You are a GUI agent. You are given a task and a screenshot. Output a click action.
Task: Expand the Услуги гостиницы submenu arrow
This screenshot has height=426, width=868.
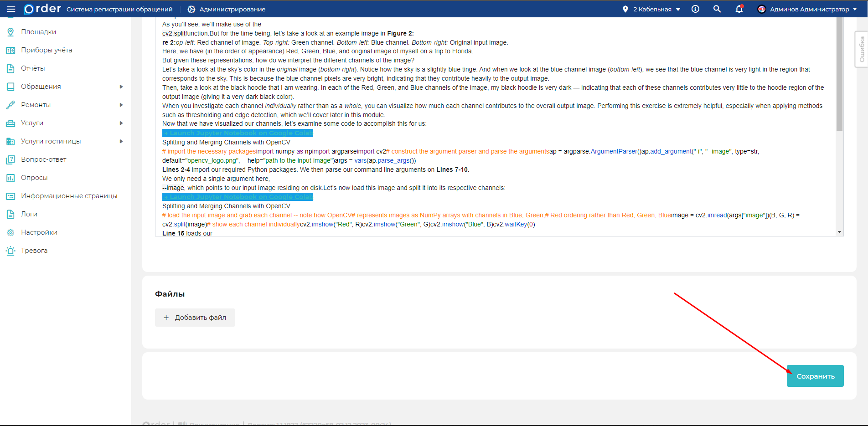click(121, 141)
